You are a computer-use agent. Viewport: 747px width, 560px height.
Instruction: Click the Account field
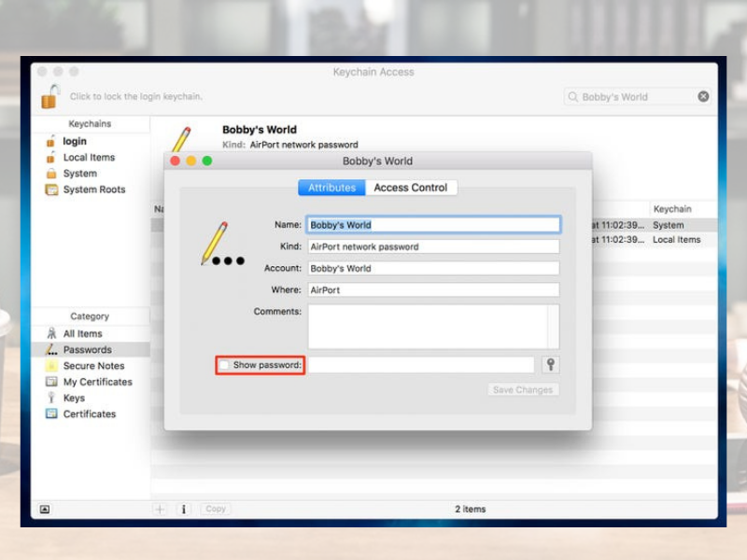point(433,269)
